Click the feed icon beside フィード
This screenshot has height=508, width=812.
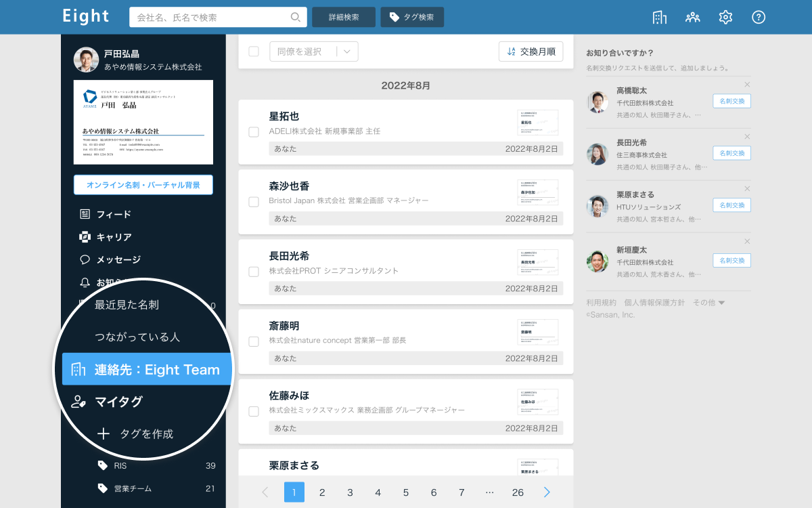85,214
